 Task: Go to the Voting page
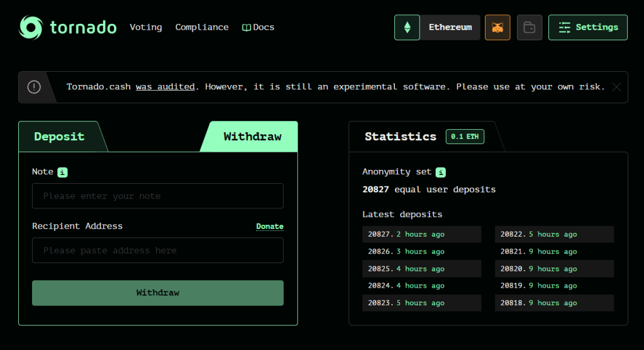point(146,27)
